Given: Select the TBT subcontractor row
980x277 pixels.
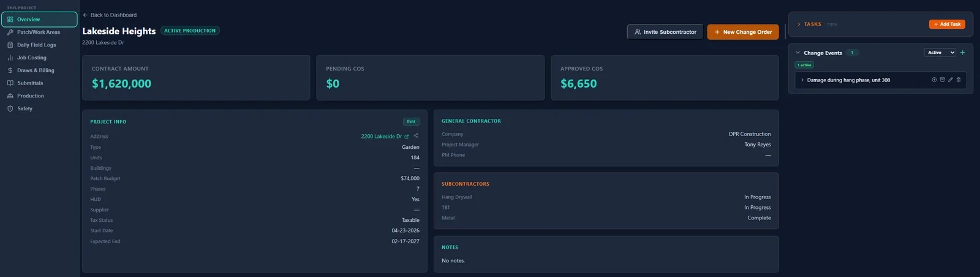Looking at the screenshot, I should click(606, 207).
